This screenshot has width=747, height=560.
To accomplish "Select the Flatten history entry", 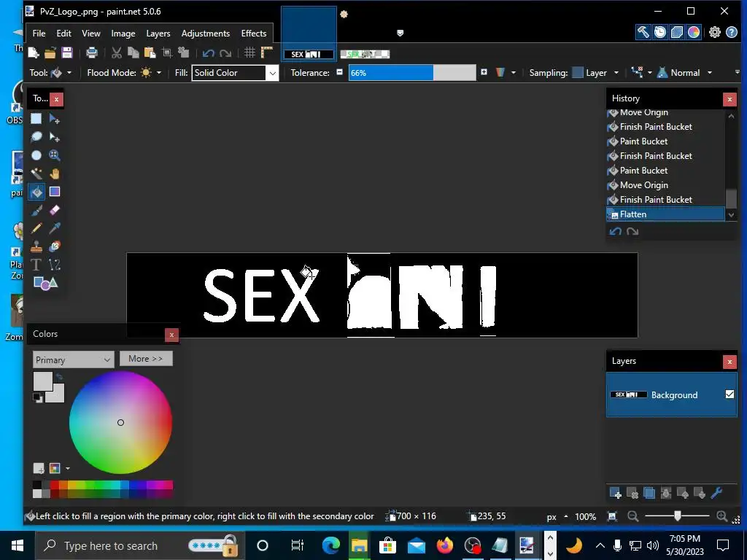I will [x=665, y=214].
